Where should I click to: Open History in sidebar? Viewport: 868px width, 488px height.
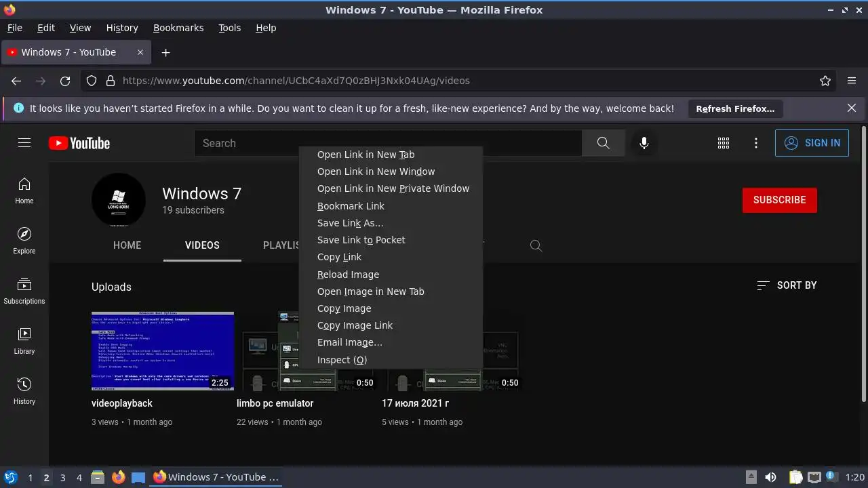point(24,391)
